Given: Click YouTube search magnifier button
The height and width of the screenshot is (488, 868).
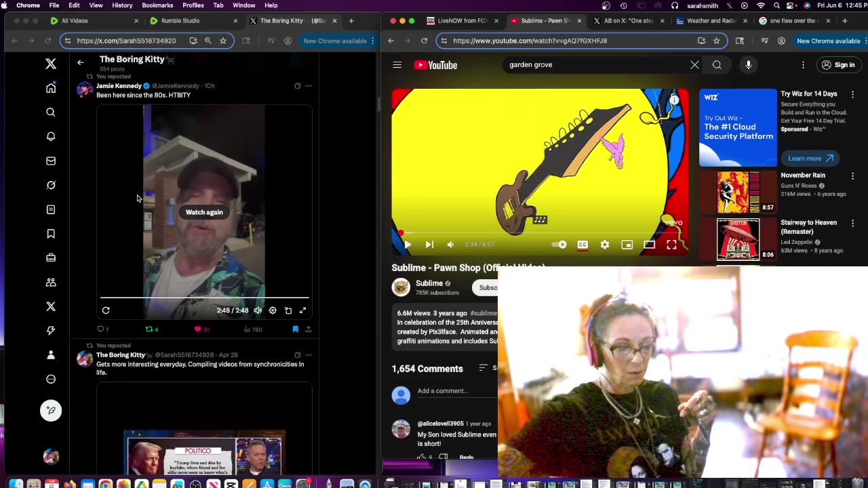Looking at the screenshot, I should click(x=717, y=65).
